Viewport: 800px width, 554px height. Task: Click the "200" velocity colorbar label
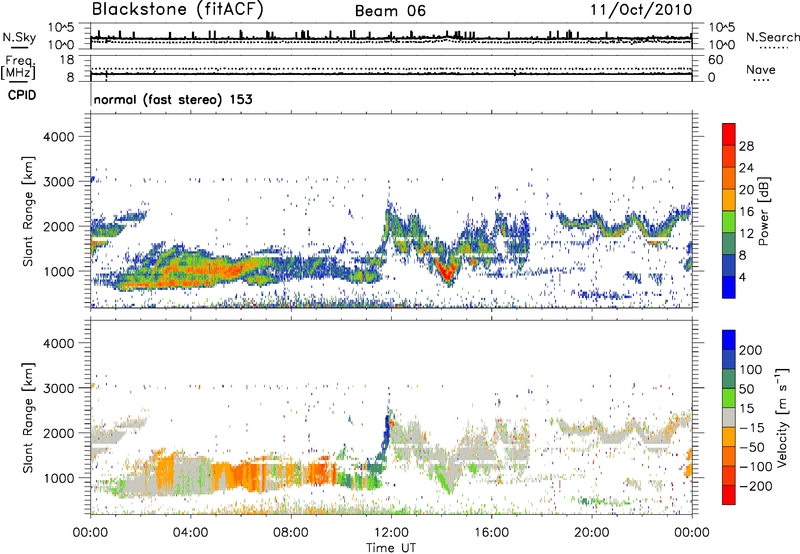pos(751,350)
